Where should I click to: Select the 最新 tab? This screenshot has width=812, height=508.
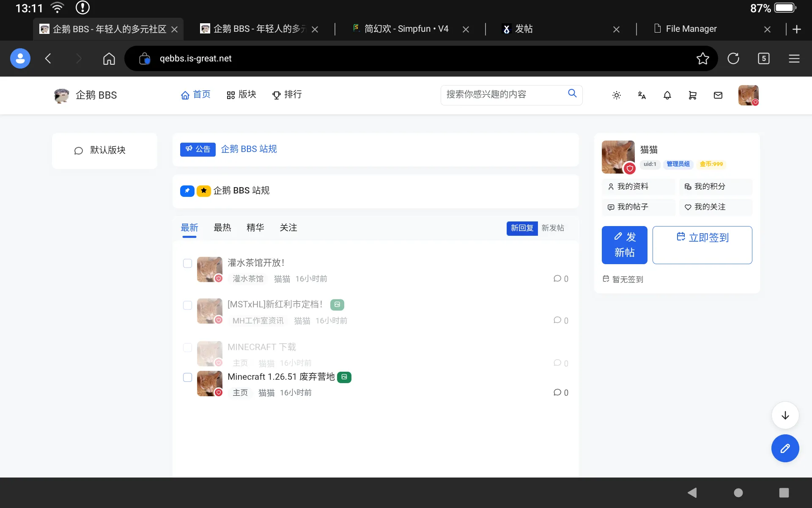coord(189,228)
